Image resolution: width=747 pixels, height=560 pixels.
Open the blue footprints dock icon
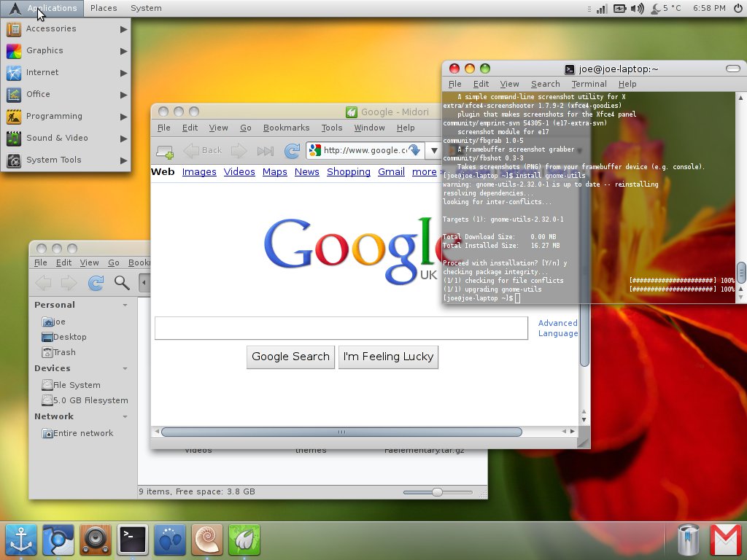(169, 540)
